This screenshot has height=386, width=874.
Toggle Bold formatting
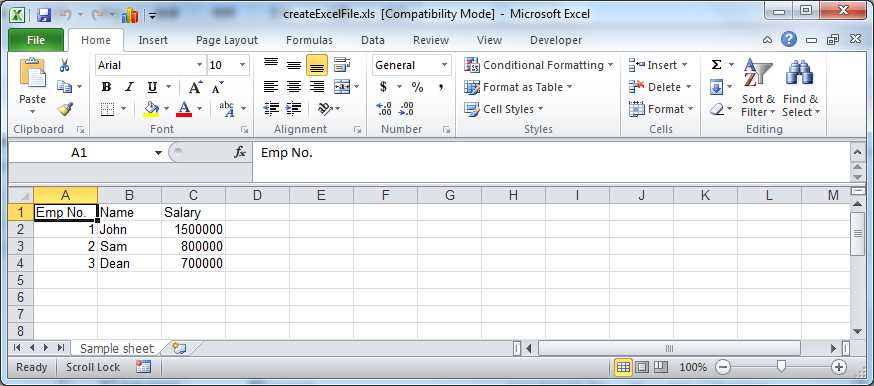[106, 87]
